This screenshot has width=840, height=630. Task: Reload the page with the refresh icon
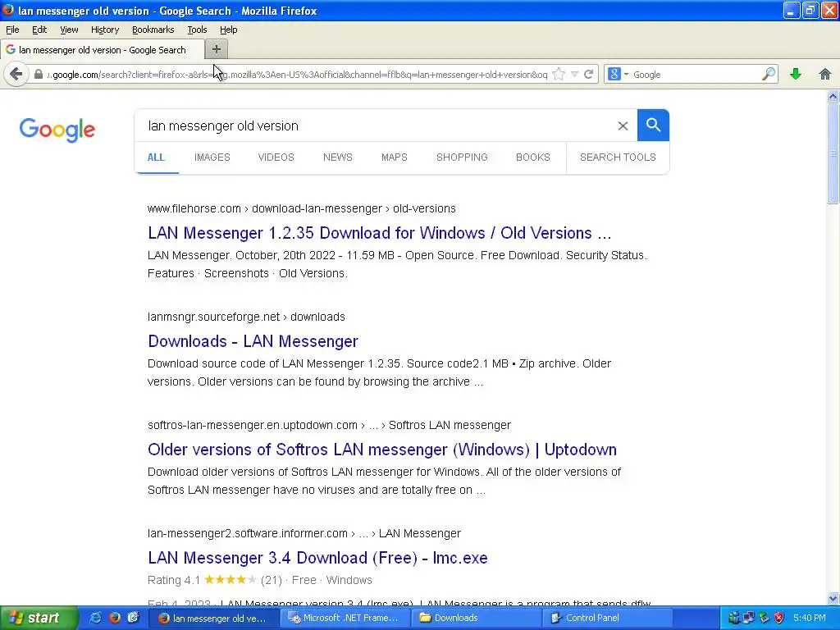[x=588, y=75]
